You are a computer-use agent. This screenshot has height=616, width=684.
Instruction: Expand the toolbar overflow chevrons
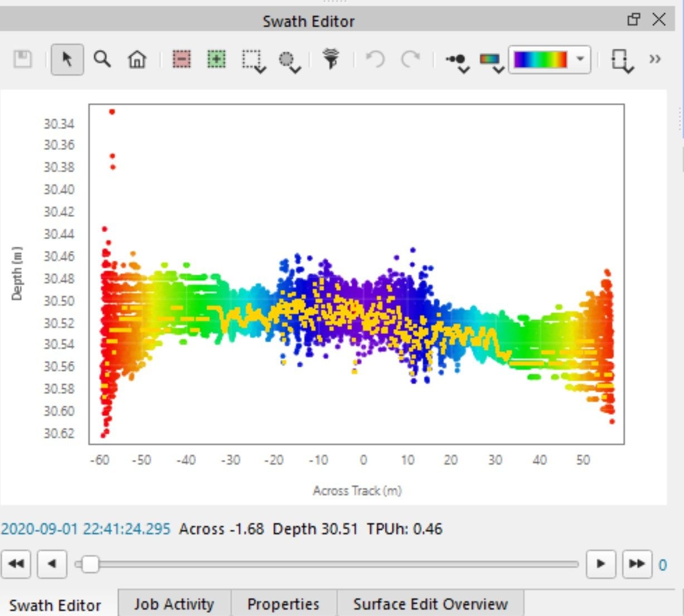(x=655, y=59)
